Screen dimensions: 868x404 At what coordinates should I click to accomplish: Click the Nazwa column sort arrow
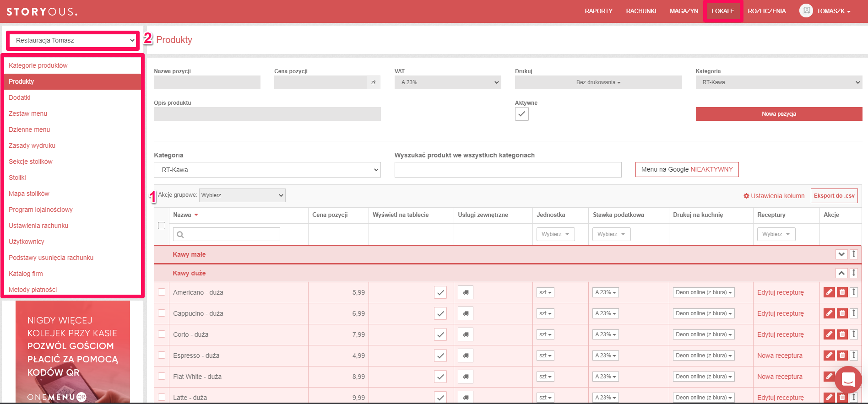[196, 215]
